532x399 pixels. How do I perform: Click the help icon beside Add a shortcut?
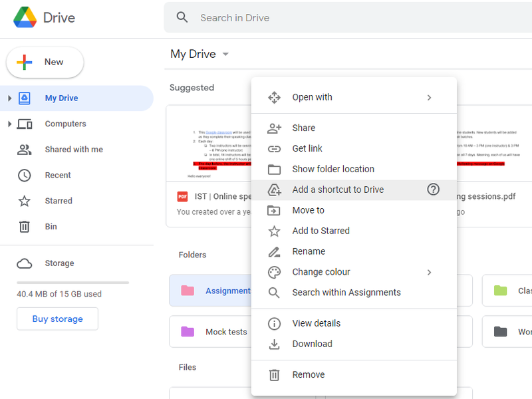tap(433, 190)
